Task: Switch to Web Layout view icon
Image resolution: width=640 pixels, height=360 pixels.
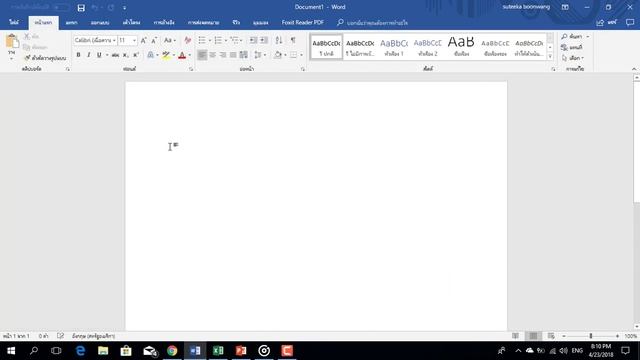Action: click(x=551, y=336)
